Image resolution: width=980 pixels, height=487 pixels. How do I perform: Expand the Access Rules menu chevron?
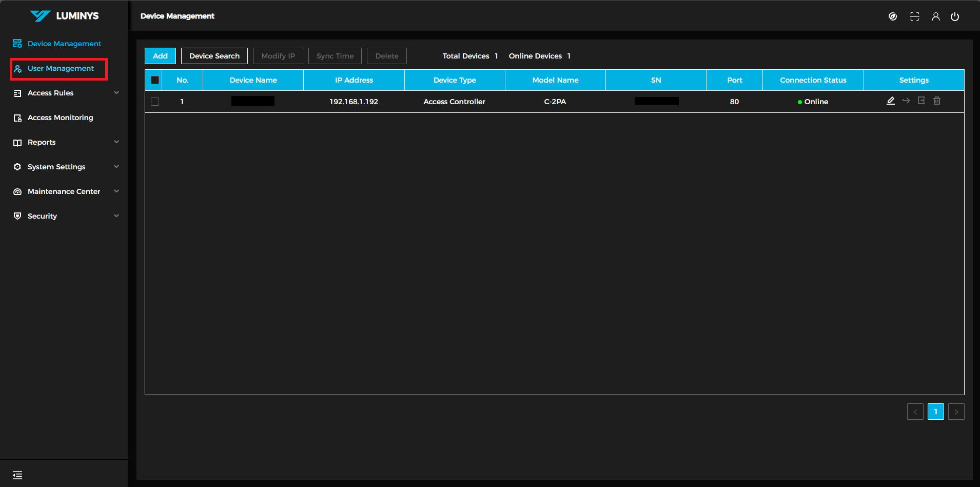click(116, 93)
